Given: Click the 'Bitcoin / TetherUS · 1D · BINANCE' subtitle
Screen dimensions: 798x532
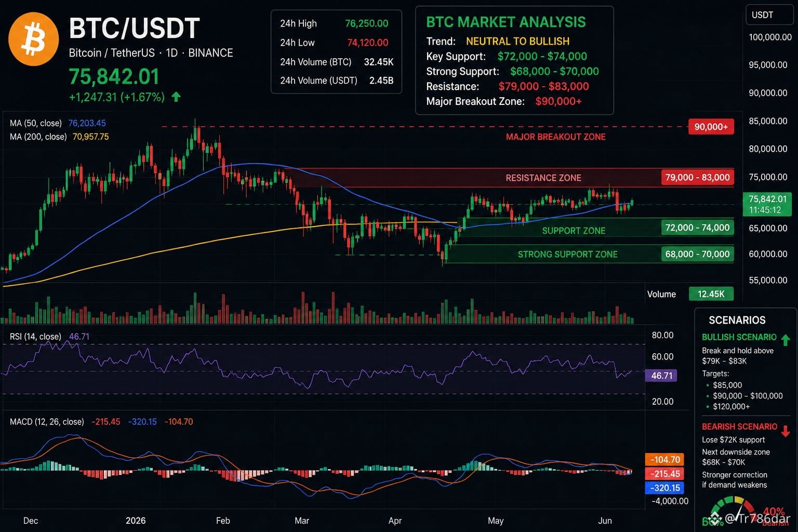Looking at the screenshot, I should point(151,53).
